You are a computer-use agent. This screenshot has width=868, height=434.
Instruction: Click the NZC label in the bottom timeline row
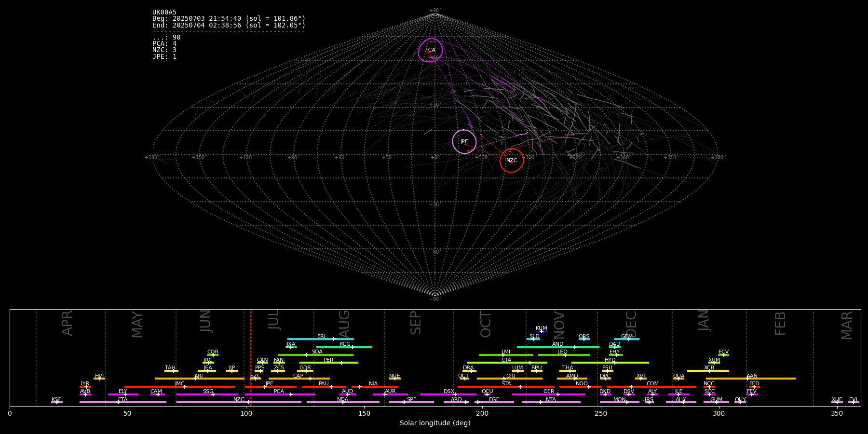239,400
